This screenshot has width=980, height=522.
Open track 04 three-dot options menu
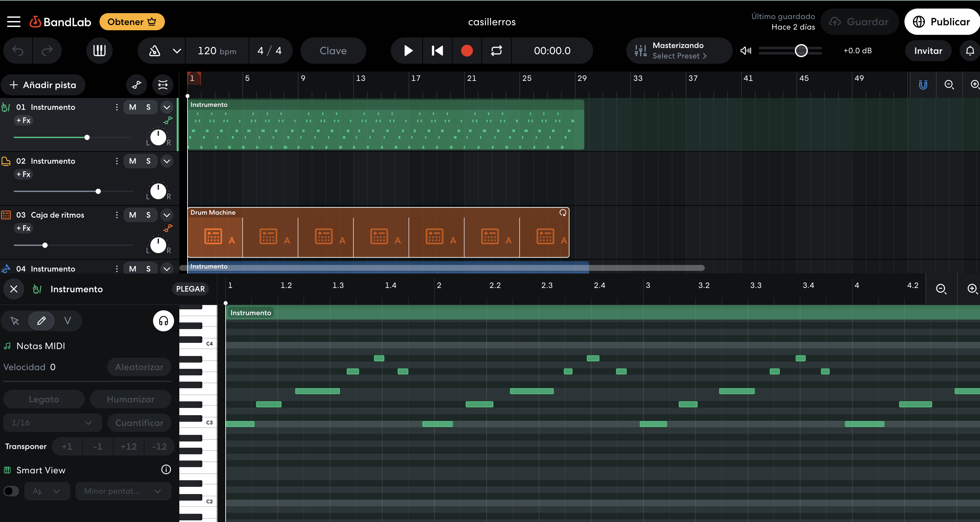[116, 269]
